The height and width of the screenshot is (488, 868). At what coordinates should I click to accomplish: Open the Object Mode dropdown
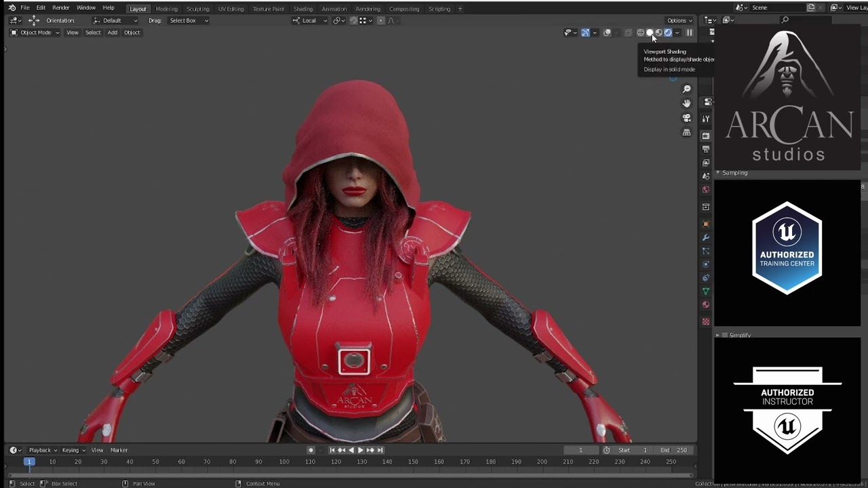35,33
